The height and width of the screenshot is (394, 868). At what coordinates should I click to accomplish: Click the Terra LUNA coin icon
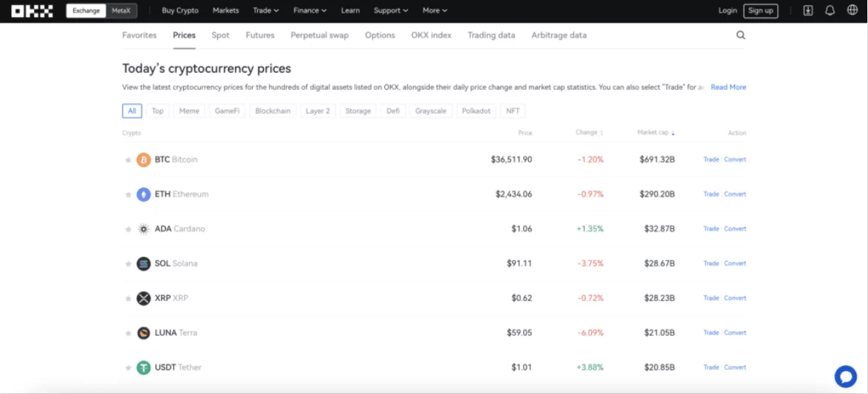[143, 333]
